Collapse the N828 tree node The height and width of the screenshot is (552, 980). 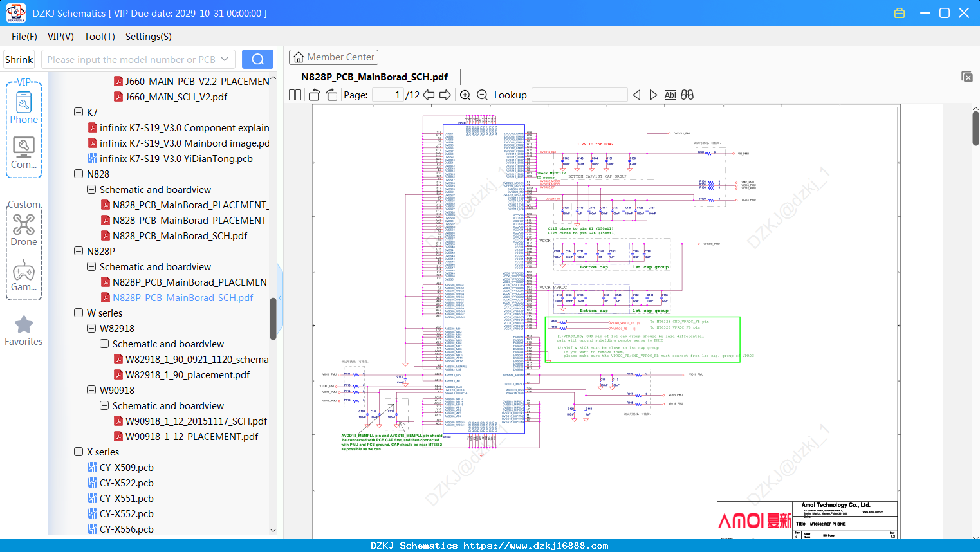coord(79,174)
